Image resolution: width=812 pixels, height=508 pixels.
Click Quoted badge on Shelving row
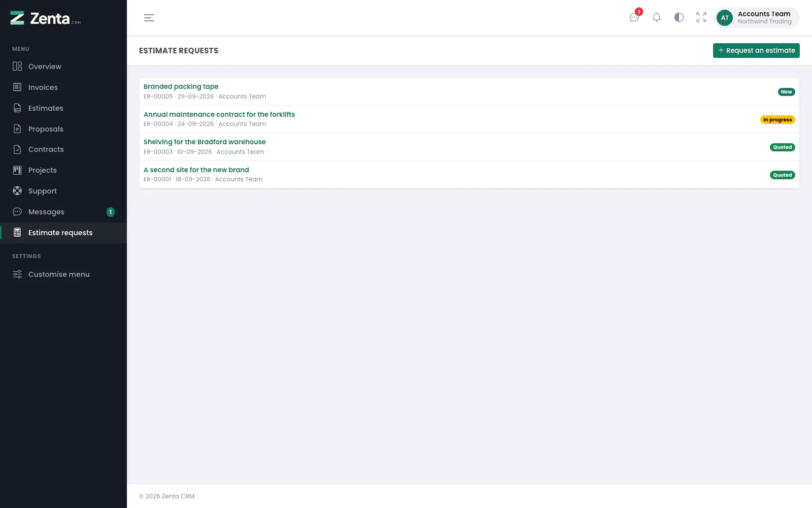pyautogui.click(x=783, y=147)
